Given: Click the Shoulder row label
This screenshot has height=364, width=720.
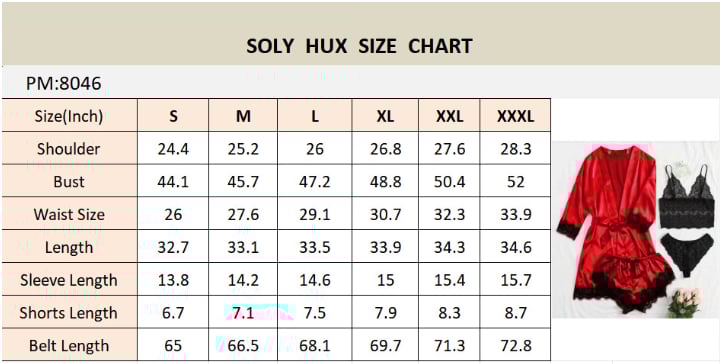Looking at the screenshot, I should coord(69,149).
